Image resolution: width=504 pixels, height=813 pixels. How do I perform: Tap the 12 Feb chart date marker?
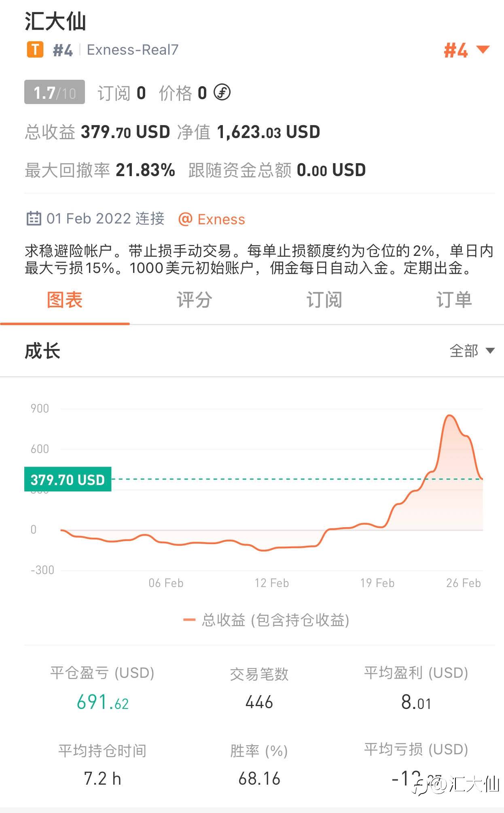point(271,583)
